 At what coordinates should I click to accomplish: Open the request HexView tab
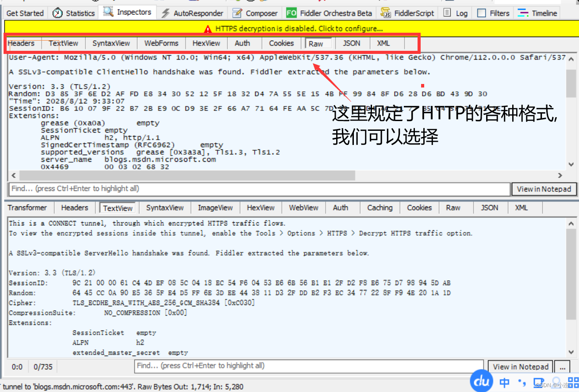pos(207,43)
